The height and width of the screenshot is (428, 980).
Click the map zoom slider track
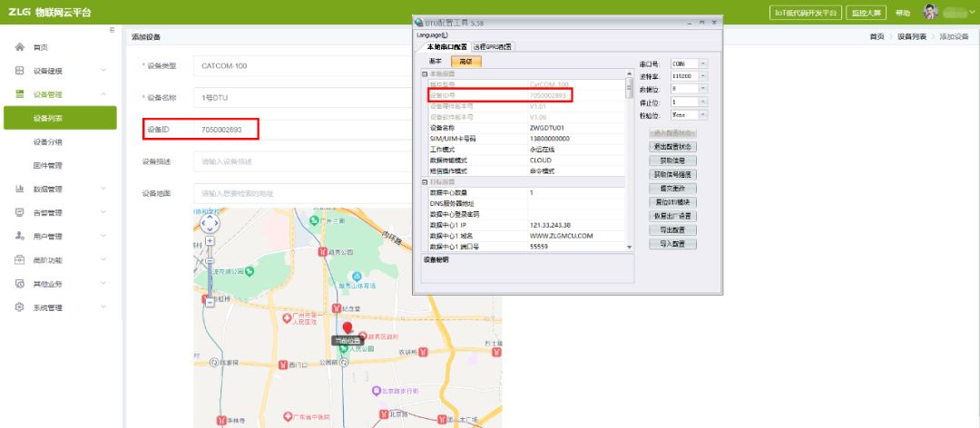(x=210, y=272)
